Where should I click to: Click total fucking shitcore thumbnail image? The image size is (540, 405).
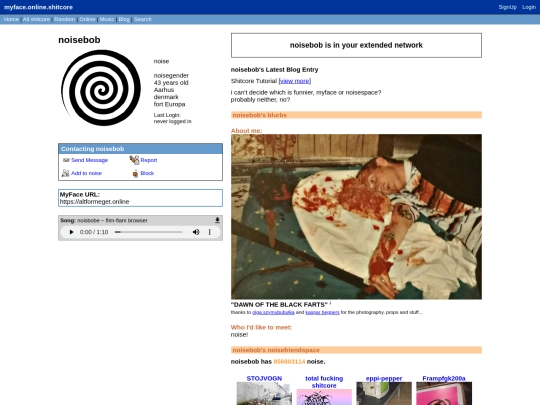(x=324, y=397)
